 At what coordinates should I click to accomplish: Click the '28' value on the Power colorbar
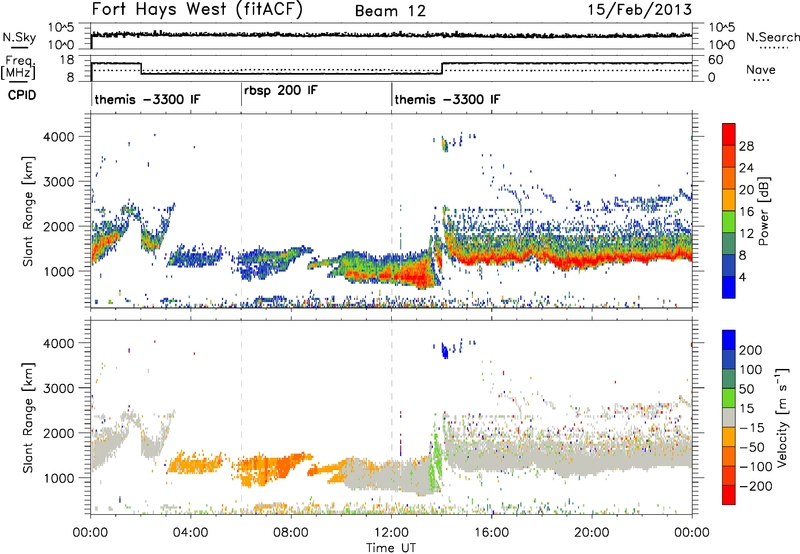point(746,146)
